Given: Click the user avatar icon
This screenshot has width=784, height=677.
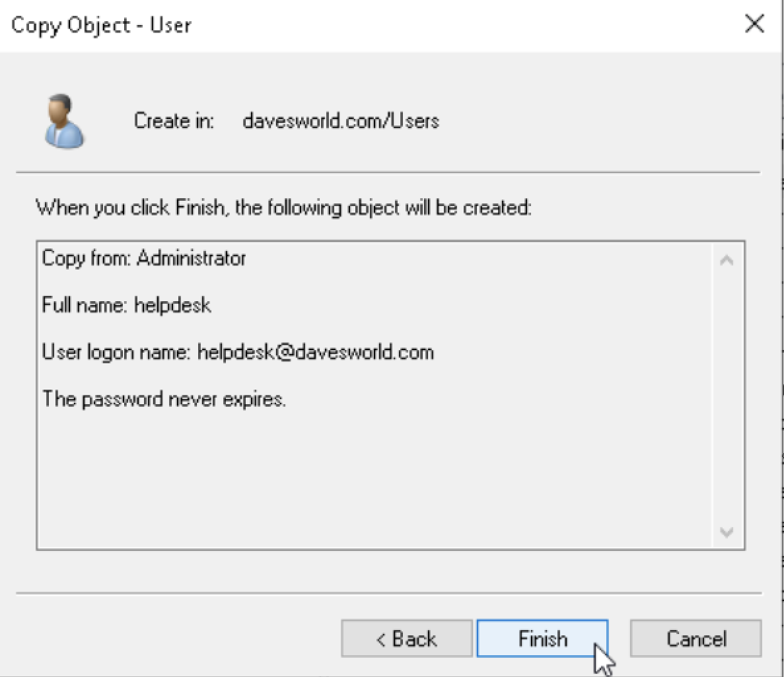Looking at the screenshot, I should tap(63, 121).
